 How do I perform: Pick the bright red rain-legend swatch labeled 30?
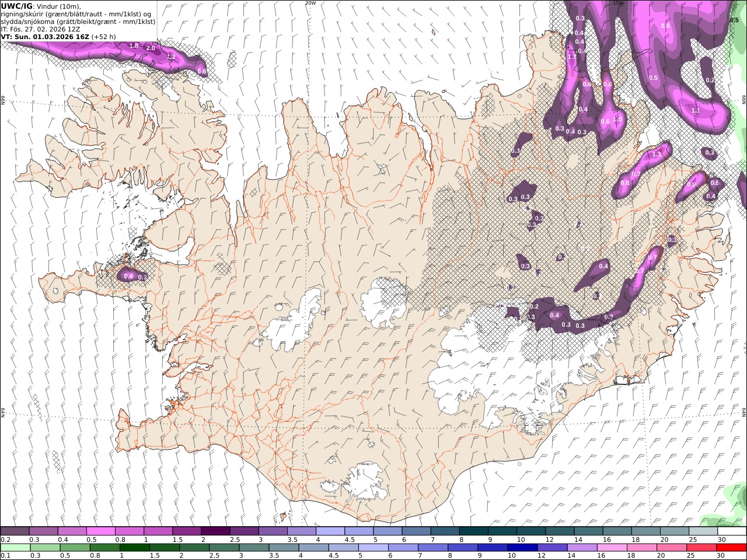click(731, 548)
